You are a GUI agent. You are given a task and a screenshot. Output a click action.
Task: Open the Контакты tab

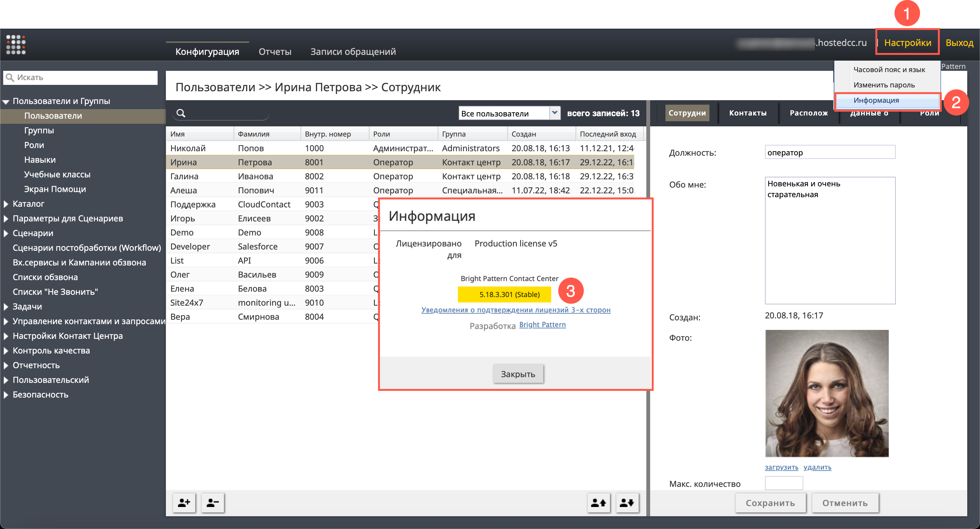coord(747,113)
